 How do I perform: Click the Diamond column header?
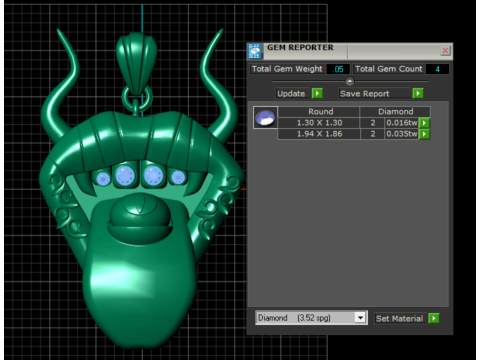pos(395,112)
